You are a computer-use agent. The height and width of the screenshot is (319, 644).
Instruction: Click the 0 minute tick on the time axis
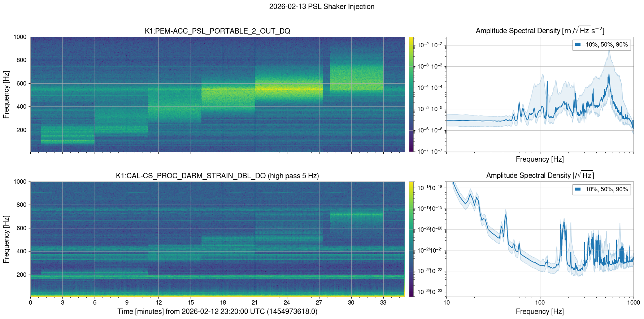(x=31, y=302)
